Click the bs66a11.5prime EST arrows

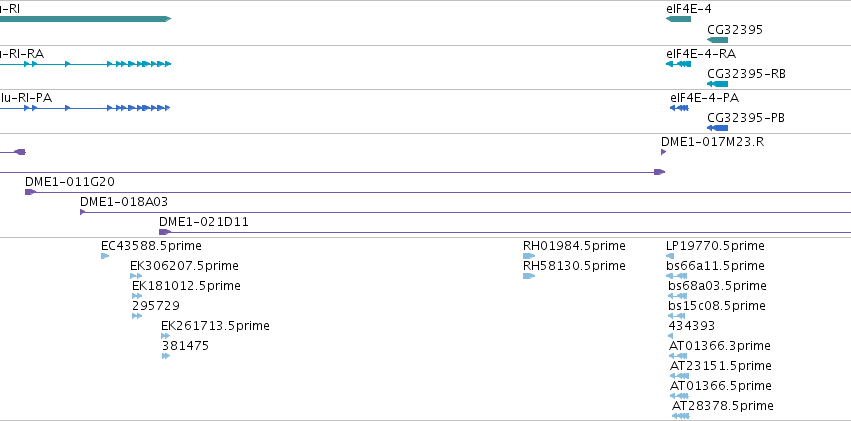click(x=677, y=276)
